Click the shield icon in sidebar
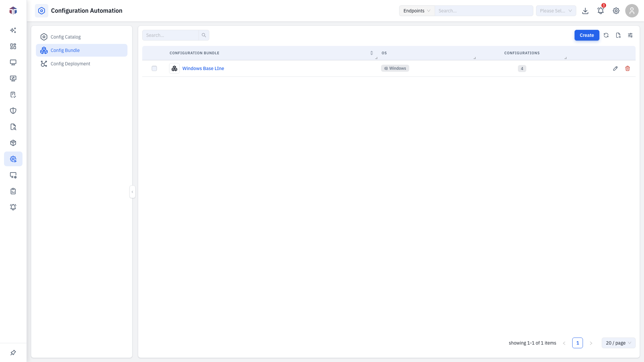Viewport: 644px width, 362px height. pos(13,111)
